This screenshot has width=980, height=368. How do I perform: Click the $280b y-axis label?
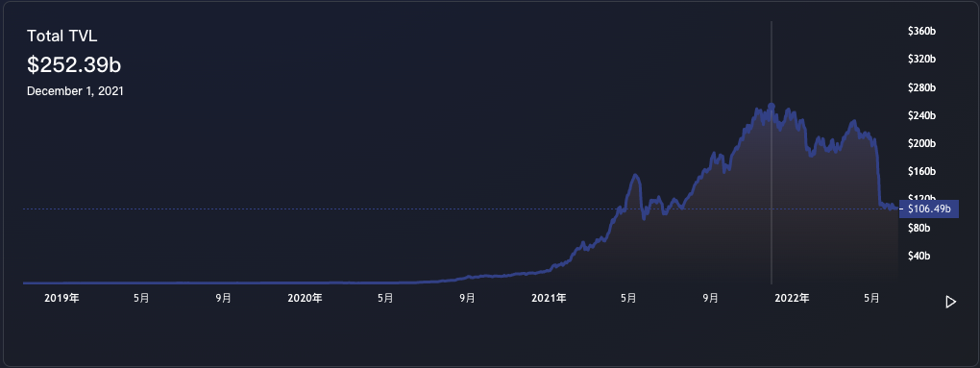coord(921,87)
